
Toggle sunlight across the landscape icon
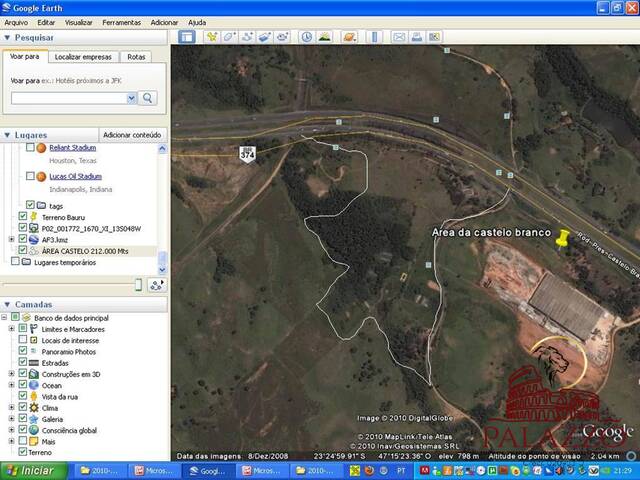[324, 37]
